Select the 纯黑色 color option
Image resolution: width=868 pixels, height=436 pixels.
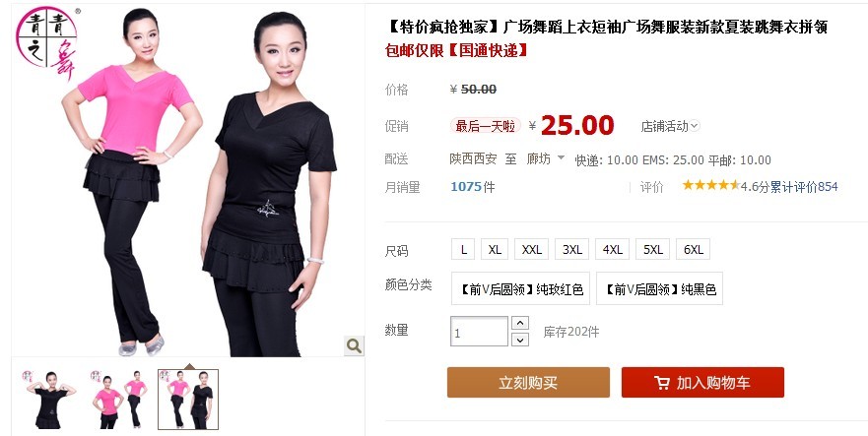pyautogui.click(x=659, y=288)
